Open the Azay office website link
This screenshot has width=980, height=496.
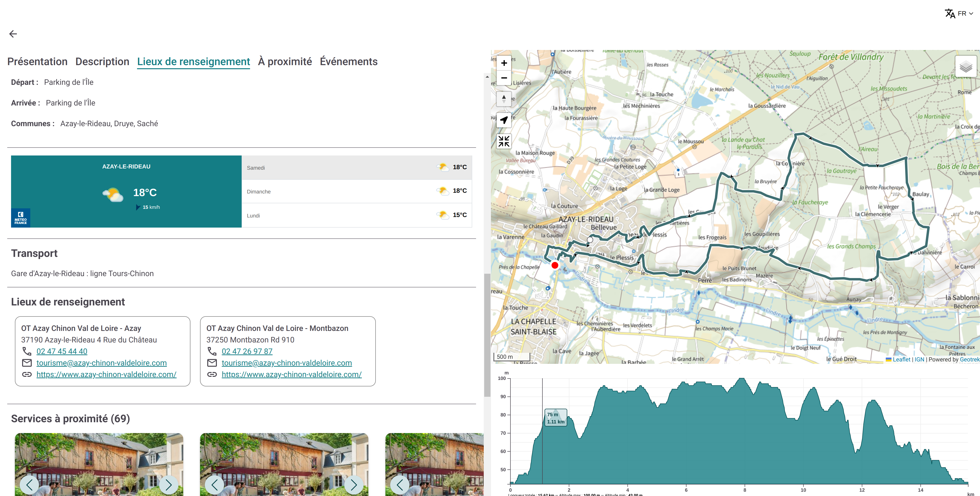(107, 375)
